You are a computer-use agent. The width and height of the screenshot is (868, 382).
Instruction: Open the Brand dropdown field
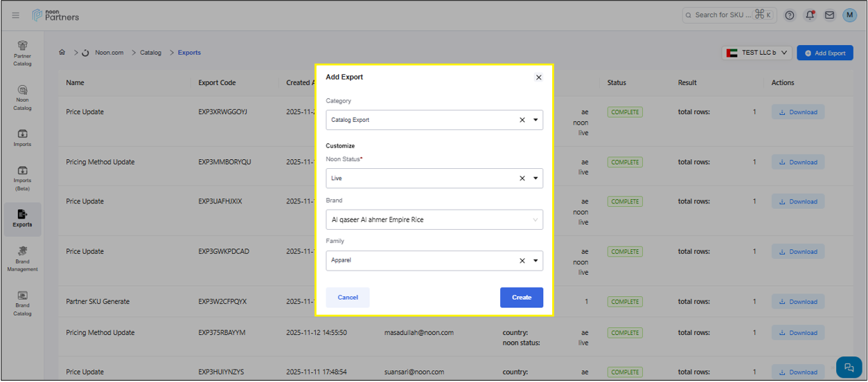click(434, 219)
